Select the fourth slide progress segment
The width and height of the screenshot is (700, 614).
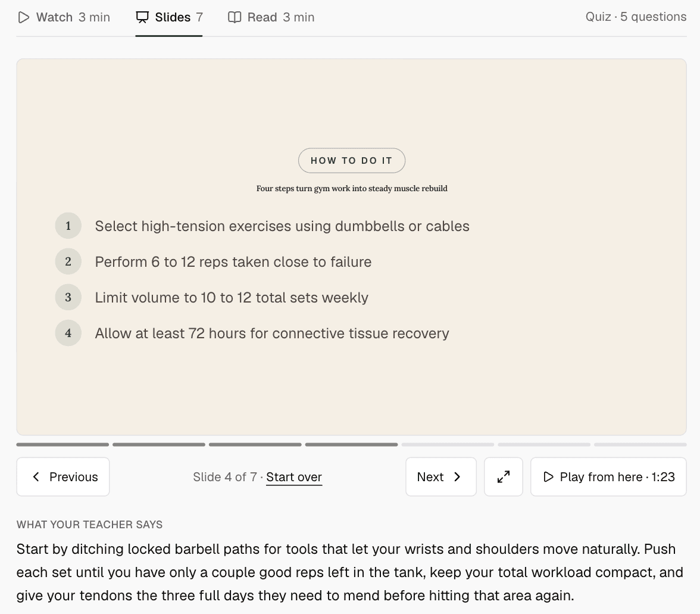coord(351,445)
